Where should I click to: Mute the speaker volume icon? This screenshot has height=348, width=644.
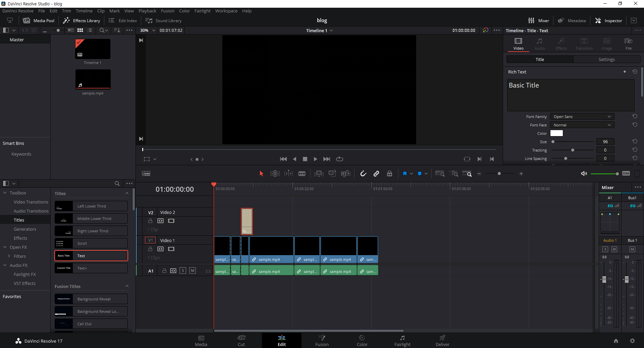pos(584,173)
